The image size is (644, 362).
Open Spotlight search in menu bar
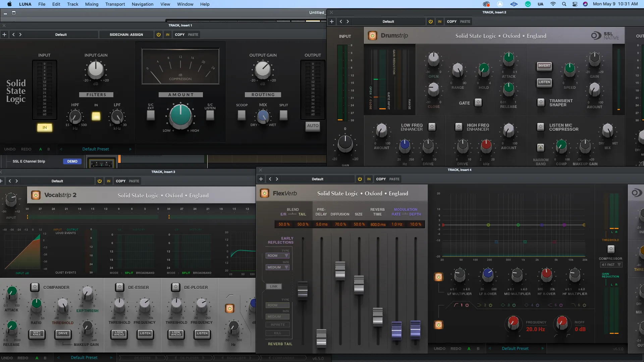point(564,4)
